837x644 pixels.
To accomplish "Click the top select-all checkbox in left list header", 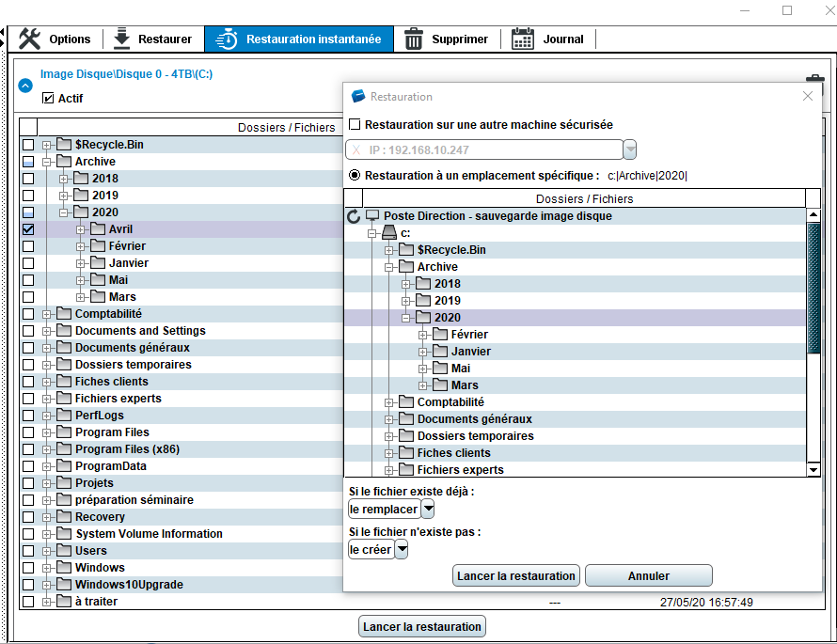I will [28, 127].
